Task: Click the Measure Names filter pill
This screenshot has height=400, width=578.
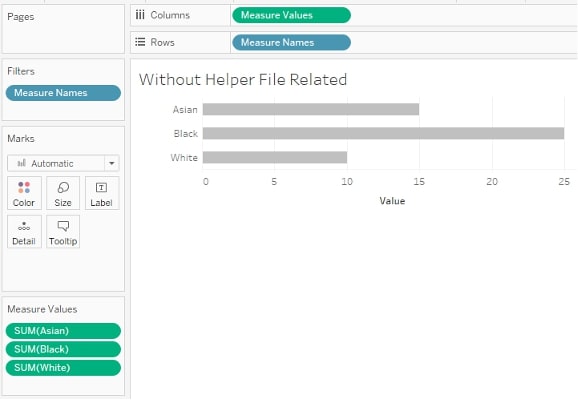Action: point(63,93)
